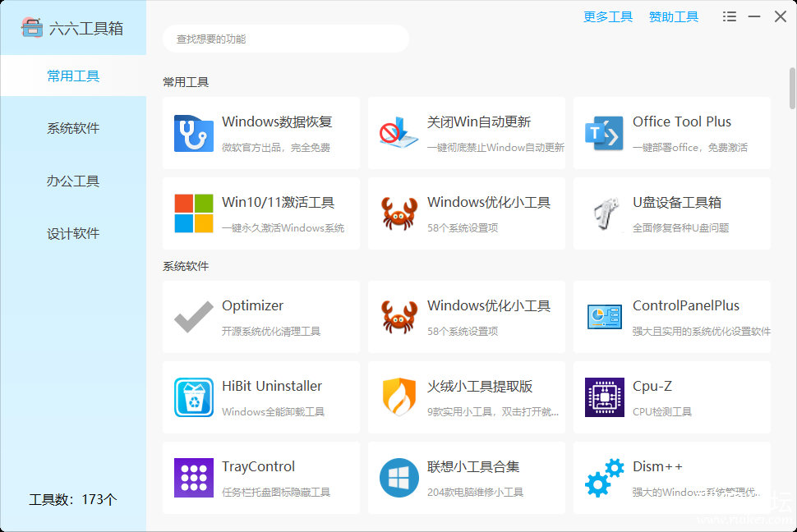The width and height of the screenshot is (797, 532).
Task: Click the Cpu-Z chip icon
Action: tap(605, 397)
